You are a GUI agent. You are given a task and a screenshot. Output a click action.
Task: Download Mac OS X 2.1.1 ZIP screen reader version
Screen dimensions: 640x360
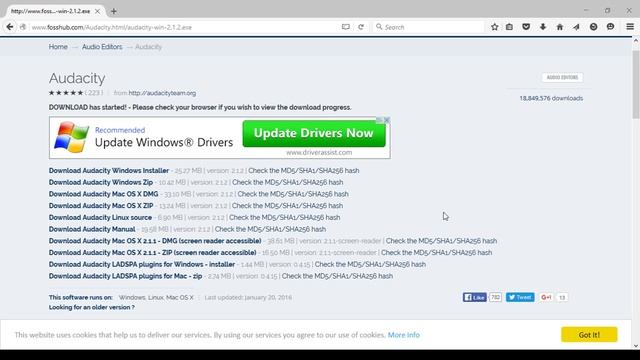[153, 253]
